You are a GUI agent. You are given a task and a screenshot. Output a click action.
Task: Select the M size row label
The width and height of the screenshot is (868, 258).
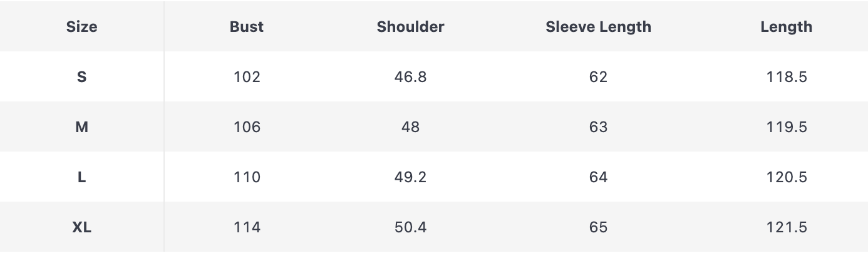click(81, 127)
